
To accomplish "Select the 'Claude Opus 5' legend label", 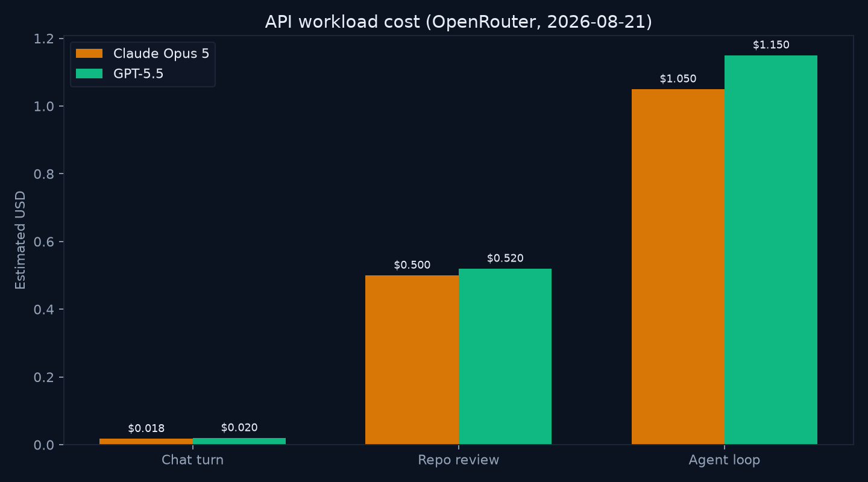I will coord(162,54).
